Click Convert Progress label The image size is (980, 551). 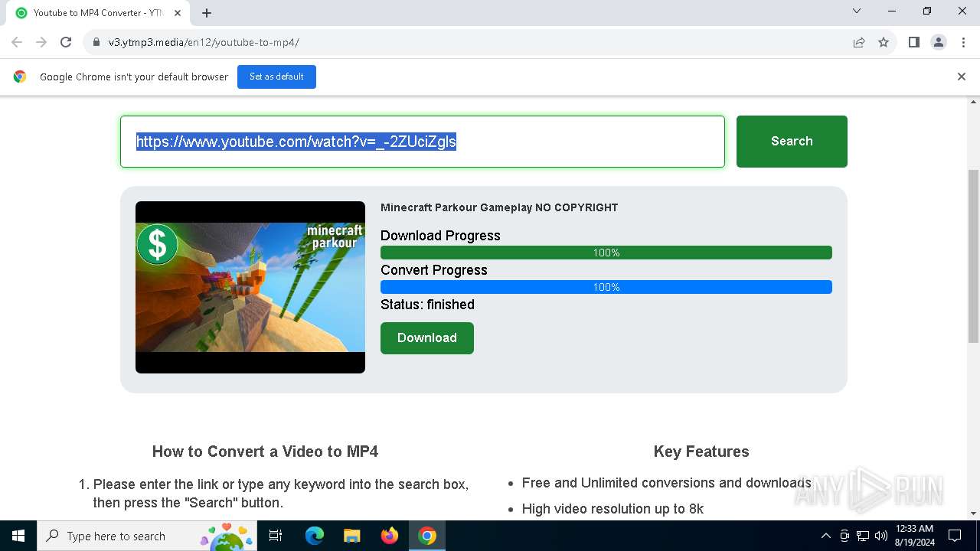434,270
